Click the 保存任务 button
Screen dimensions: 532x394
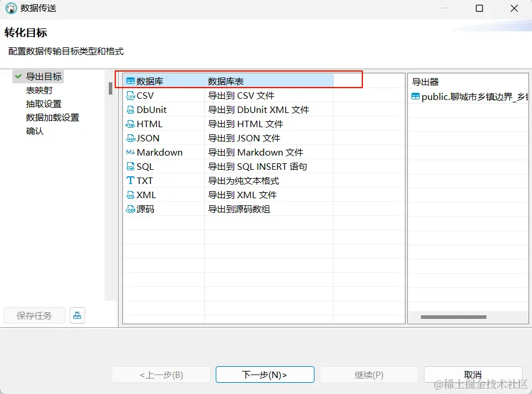[34, 315]
